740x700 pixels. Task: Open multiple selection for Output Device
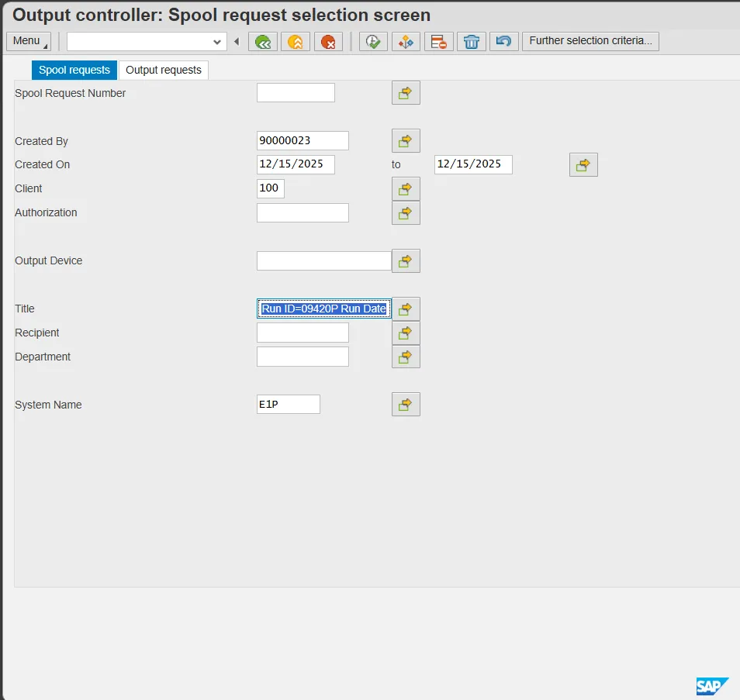pos(405,261)
